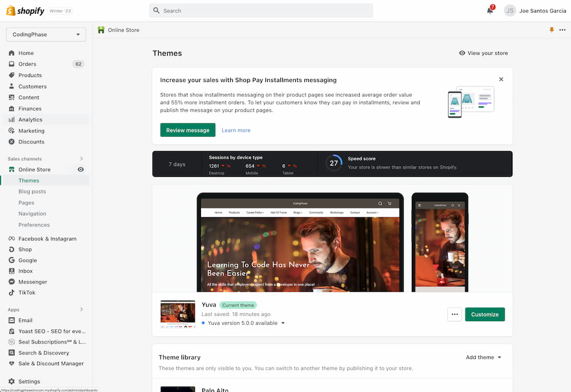571x392 pixels.
Task: Click the pin icon in Online Store header
Action: pyautogui.click(x=552, y=30)
